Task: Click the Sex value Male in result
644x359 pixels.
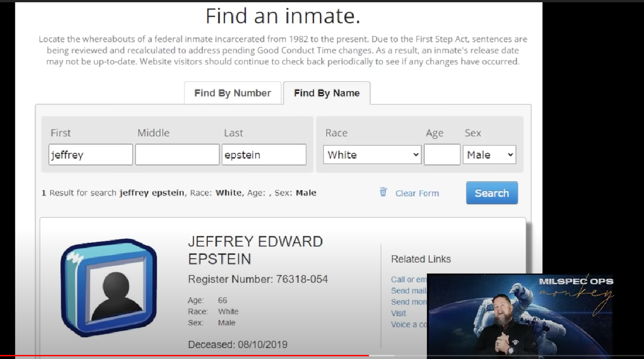Action: click(226, 323)
